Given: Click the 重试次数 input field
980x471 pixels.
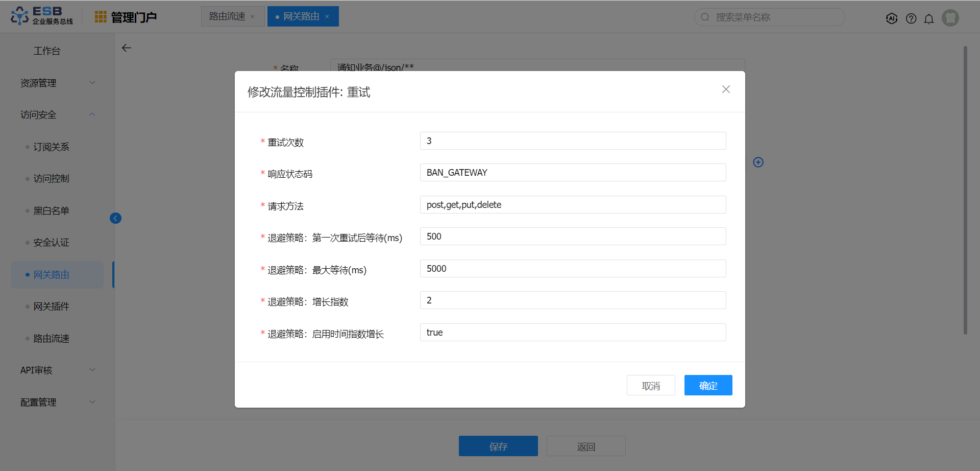Looking at the screenshot, I should (x=573, y=141).
